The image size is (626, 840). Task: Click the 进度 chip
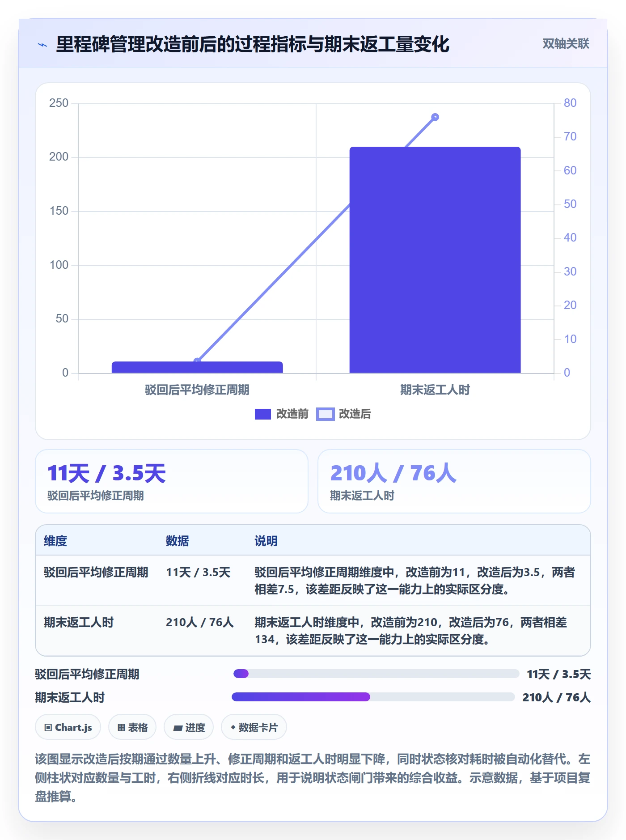189,727
